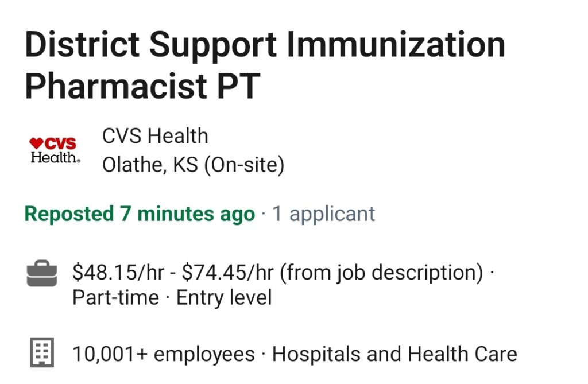Click the briefcase icon beside the salary

(x=42, y=273)
